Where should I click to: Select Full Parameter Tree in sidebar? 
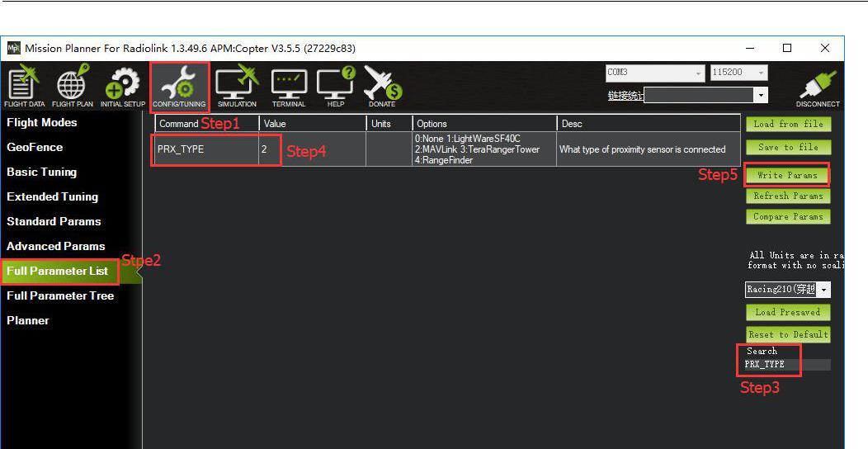59,295
